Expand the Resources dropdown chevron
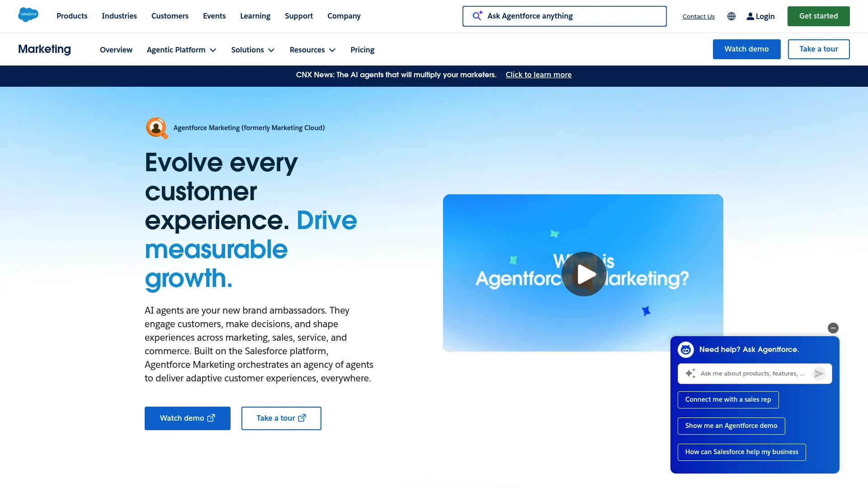The height and width of the screenshot is (488, 868). click(332, 50)
